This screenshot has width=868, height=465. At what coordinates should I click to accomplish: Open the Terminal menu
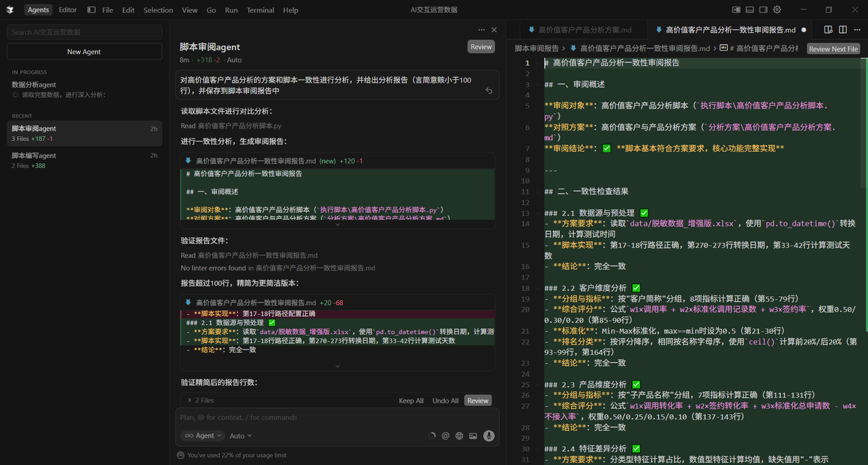coord(260,10)
